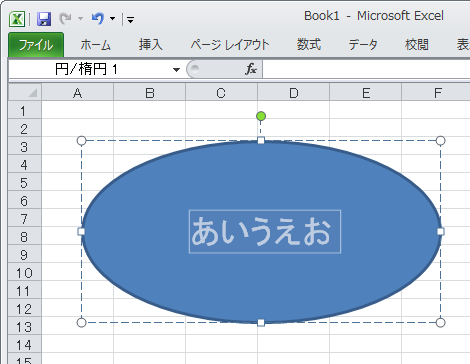Select column C header
Screen dimensions: 470x364
pos(221,92)
